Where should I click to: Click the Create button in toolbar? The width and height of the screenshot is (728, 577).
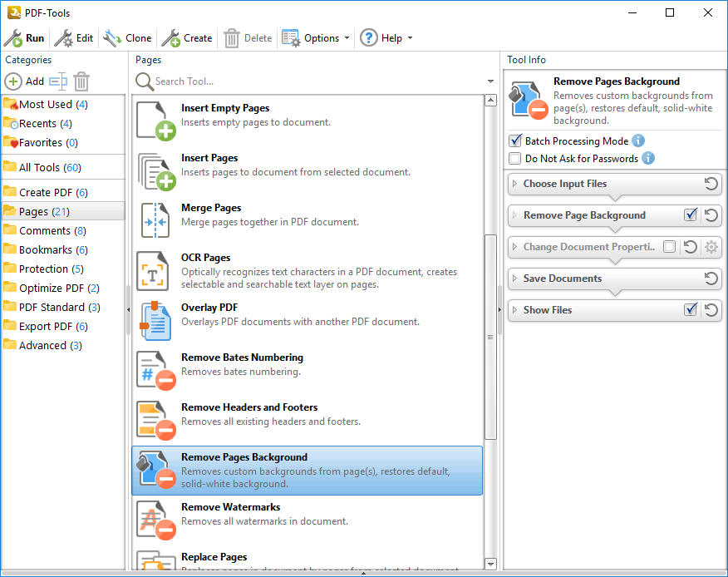pos(187,38)
